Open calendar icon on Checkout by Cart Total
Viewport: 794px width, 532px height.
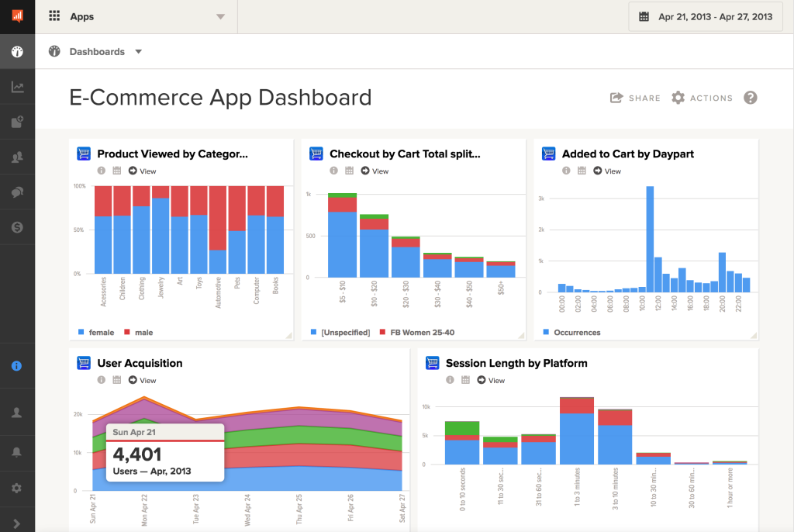click(350, 171)
